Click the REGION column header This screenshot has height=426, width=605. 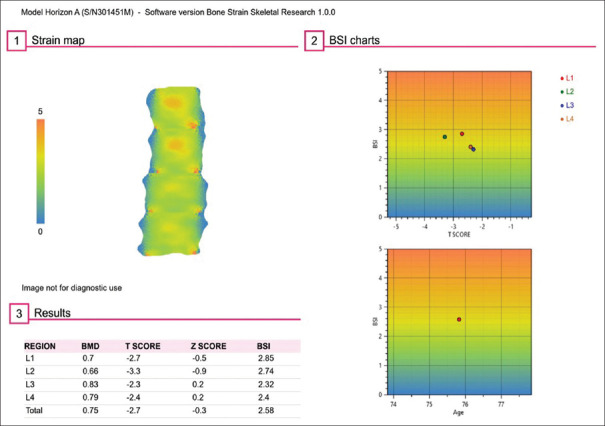click(40, 346)
